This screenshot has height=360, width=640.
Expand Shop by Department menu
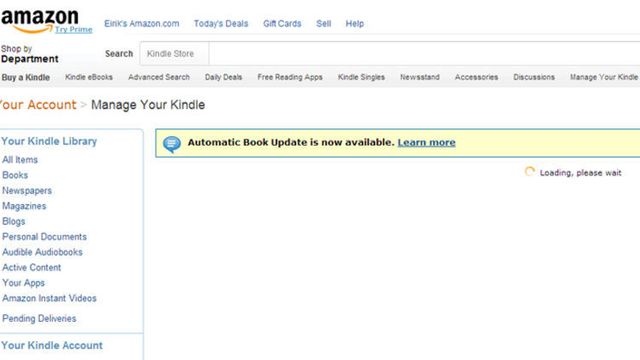(x=29, y=54)
